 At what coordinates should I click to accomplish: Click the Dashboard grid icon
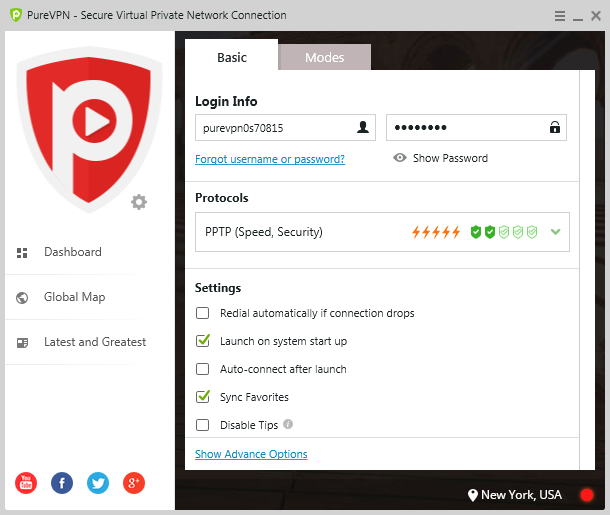(22, 253)
